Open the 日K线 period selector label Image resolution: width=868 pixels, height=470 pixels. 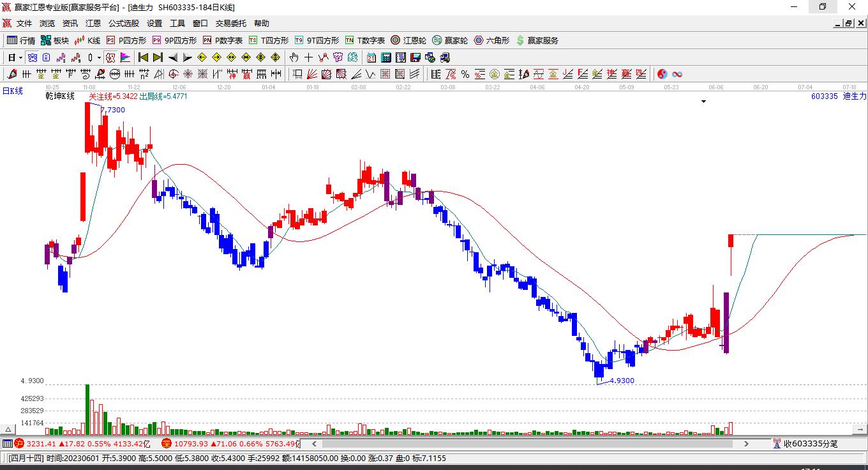tap(13, 91)
